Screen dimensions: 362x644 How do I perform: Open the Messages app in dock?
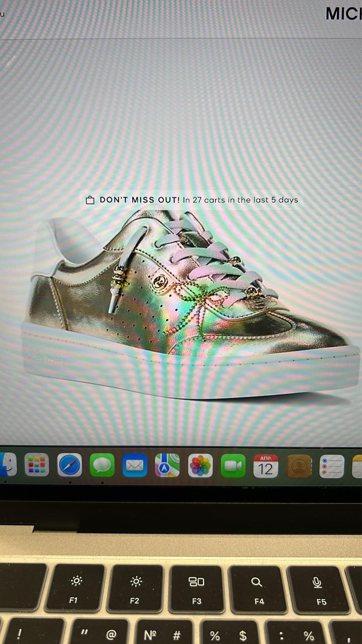point(102,465)
